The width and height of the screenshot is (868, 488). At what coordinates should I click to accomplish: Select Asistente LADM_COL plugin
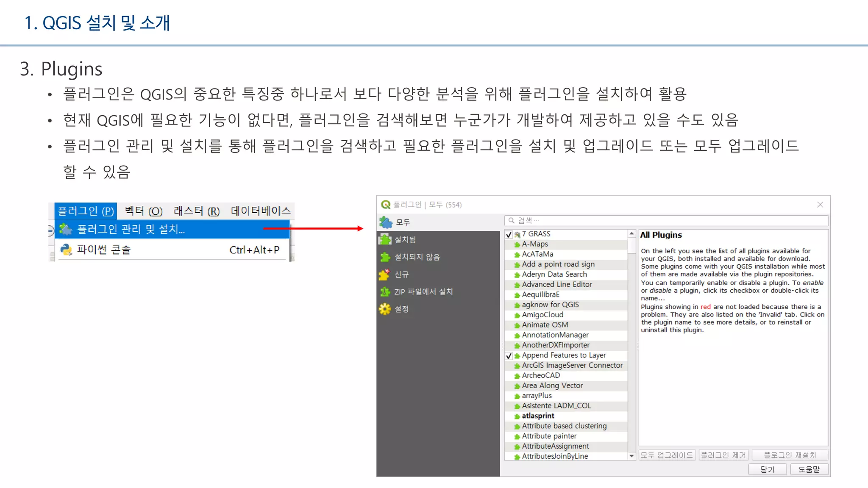point(566,406)
